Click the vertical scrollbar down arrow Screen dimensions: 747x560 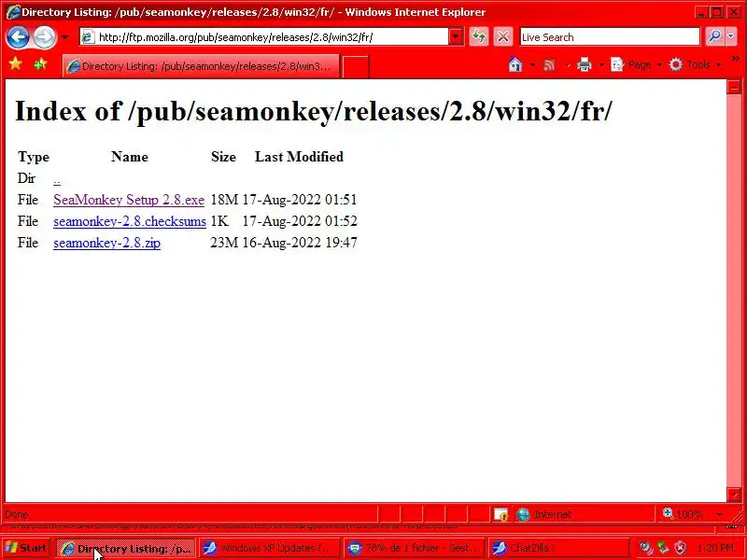pyautogui.click(x=734, y=495)
